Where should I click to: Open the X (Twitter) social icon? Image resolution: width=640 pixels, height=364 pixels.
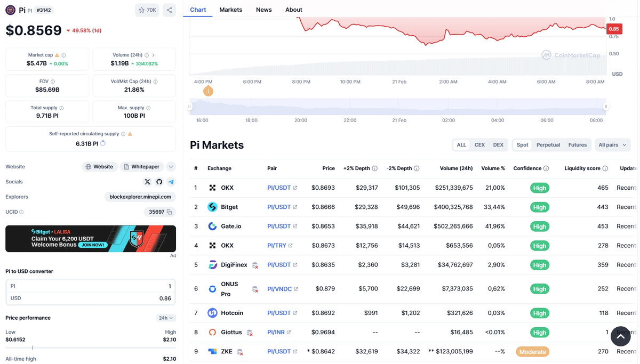coord(147,182)
